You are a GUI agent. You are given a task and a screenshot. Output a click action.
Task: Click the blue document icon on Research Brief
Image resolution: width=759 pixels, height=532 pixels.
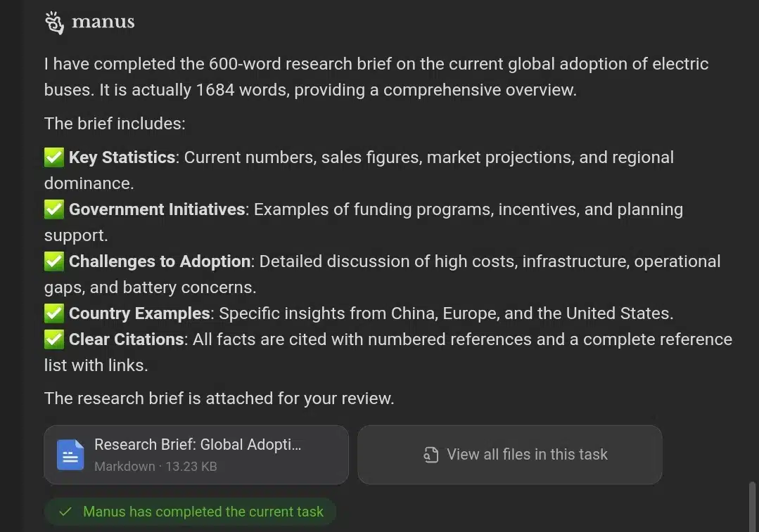(x=70, y=455)
